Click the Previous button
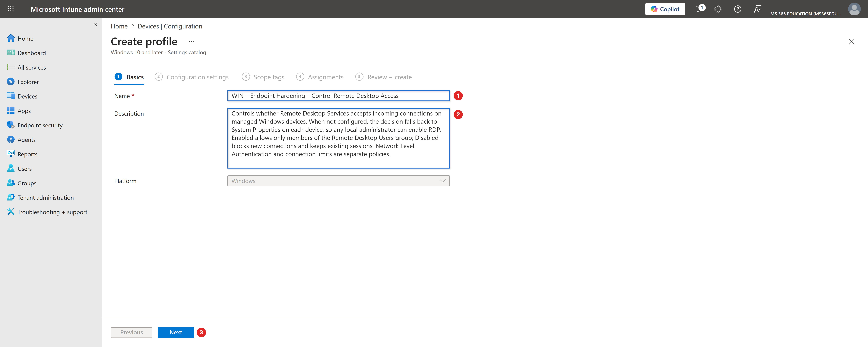 131,333
